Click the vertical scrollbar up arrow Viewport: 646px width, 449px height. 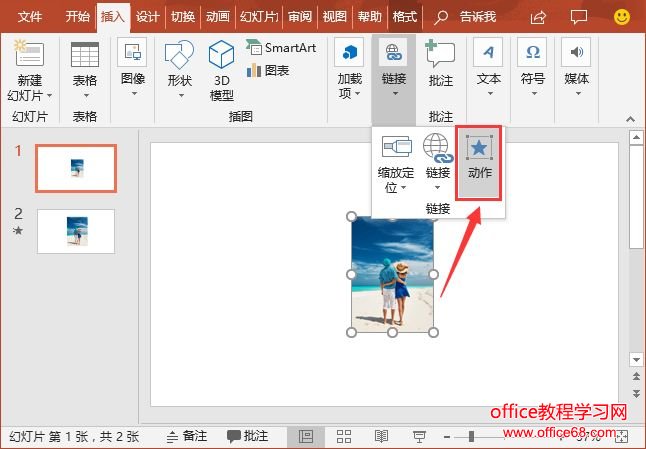tap(636, 138)
